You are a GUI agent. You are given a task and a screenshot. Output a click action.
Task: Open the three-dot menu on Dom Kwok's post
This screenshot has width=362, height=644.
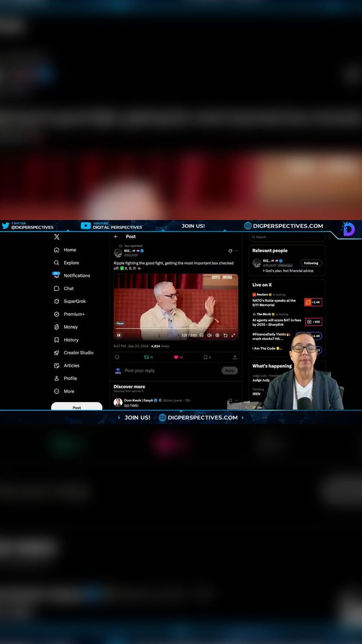[x=237, y=400]
